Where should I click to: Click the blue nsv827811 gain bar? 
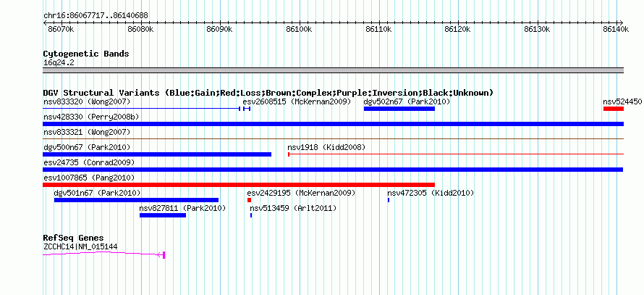163,215
